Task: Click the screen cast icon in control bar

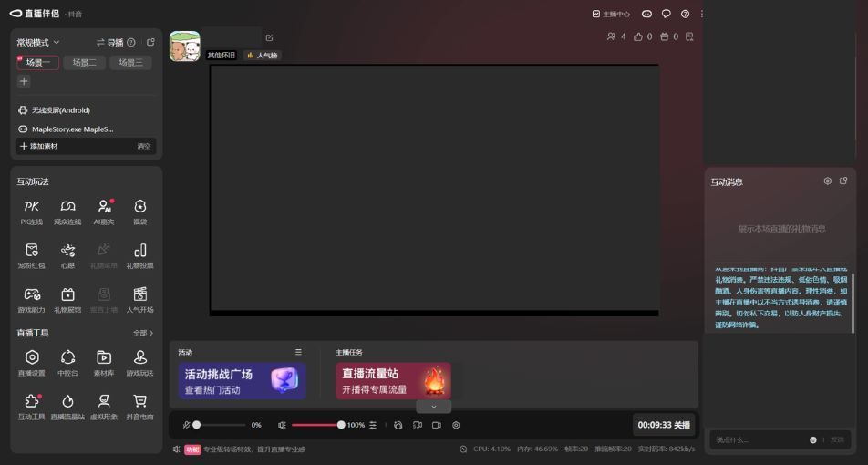Action: click(x=418, y=425)
